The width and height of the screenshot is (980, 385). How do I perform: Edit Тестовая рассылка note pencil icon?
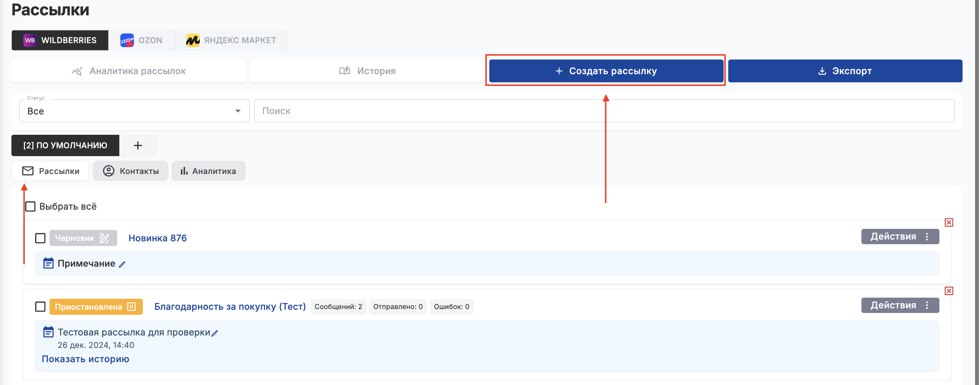coord(215,333)
